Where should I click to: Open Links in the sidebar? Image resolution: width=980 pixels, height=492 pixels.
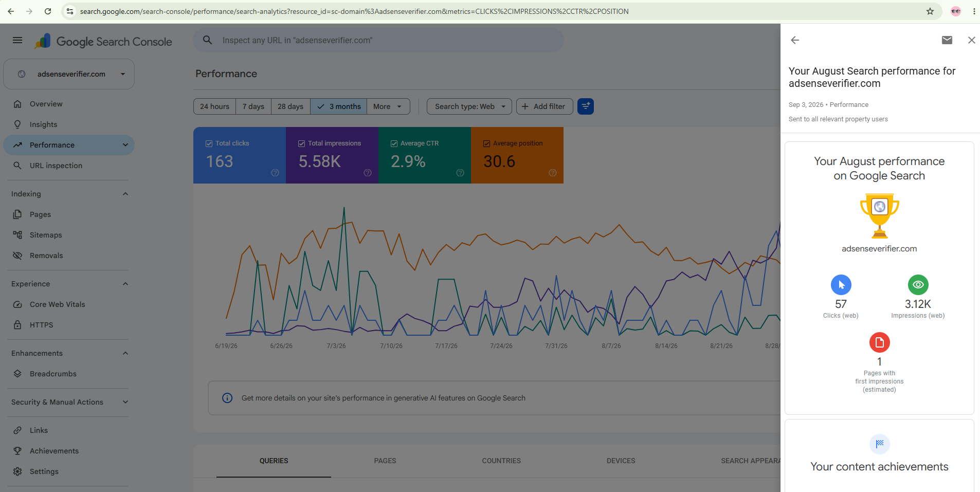click(x=69, y=430)
